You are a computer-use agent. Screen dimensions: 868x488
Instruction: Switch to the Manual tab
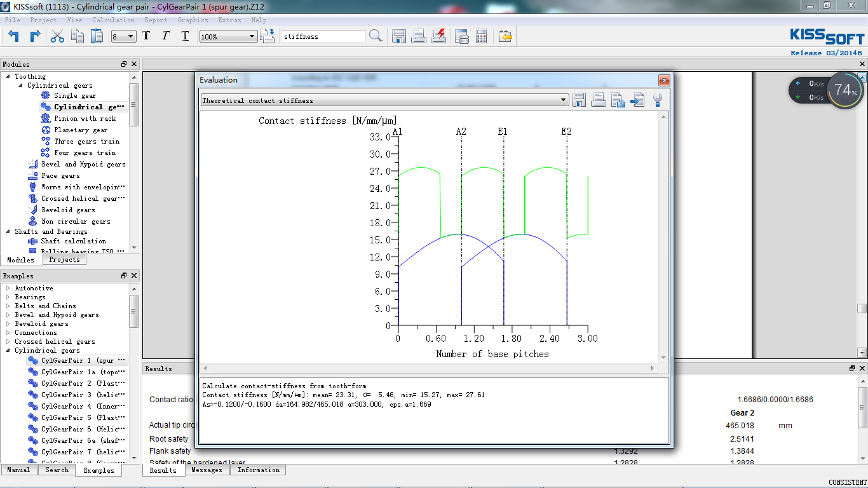coord(18,470)
